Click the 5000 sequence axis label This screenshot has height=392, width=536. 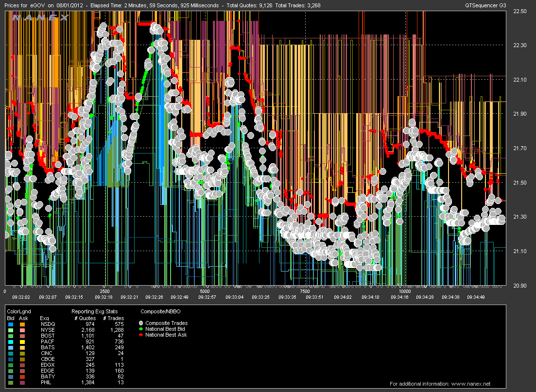(x=205, y=291)
